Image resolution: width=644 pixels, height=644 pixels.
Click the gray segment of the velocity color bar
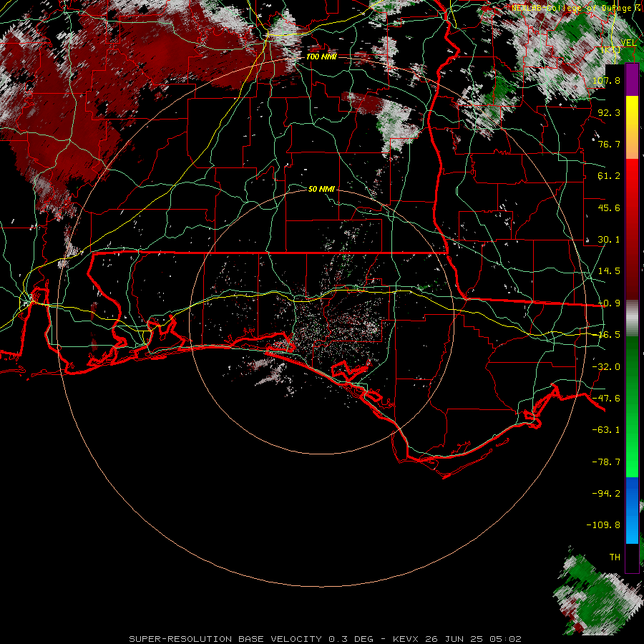click(632, 318)
